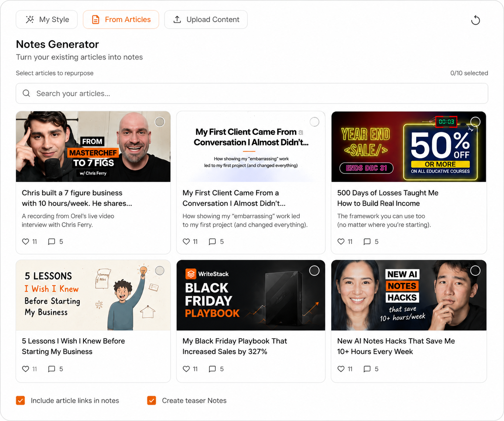Open comments on My First Client article
This screenshot has height=421, width=504.
(x=212, y=241)
